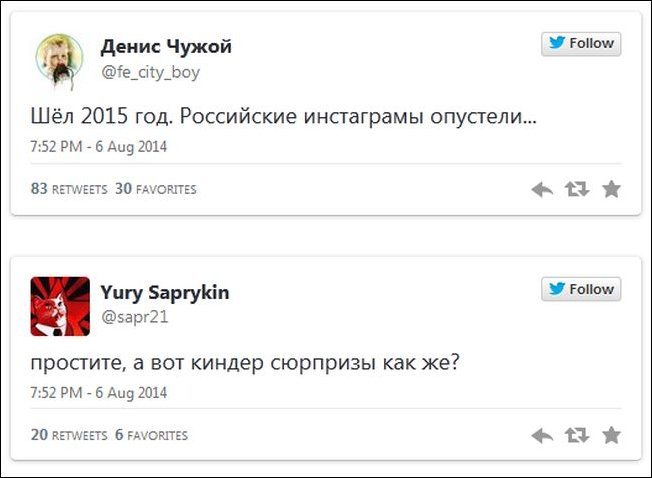The height and width of the screenshot is (478, 652).
Task: Open Денис Чужой's profile picture
Action: point(60,59)
